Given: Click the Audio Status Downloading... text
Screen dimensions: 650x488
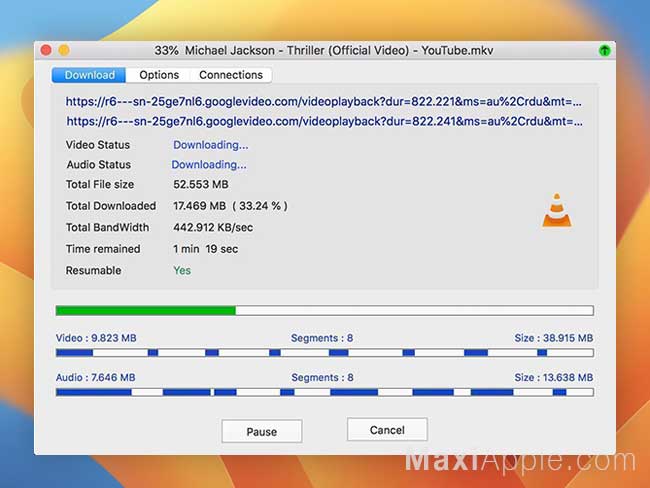Looking at the screenshot, I should [x=209, y=165].
